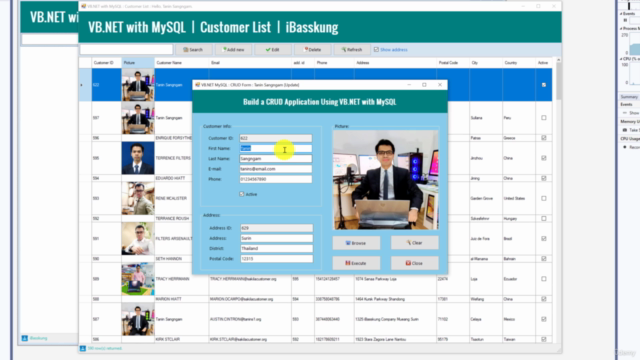Image resolution: width=640 pixels, height=360 pixels.
Task: Maximize the CRUD form window
Action: pos(424,85)
